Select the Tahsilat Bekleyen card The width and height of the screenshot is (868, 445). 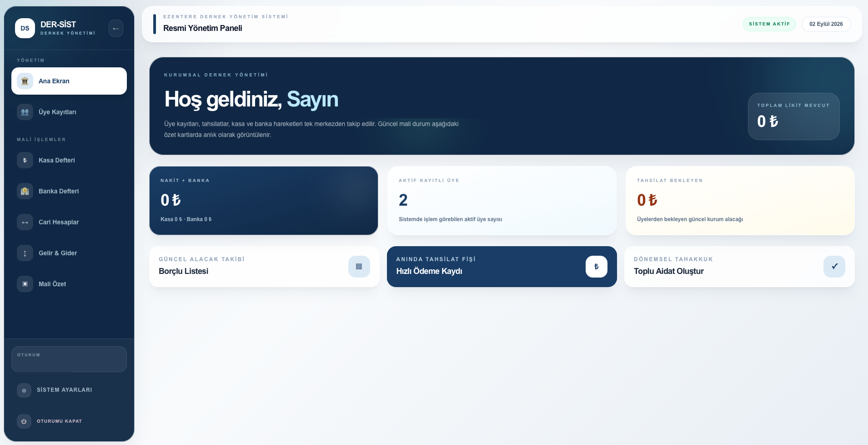pos(740,201)
